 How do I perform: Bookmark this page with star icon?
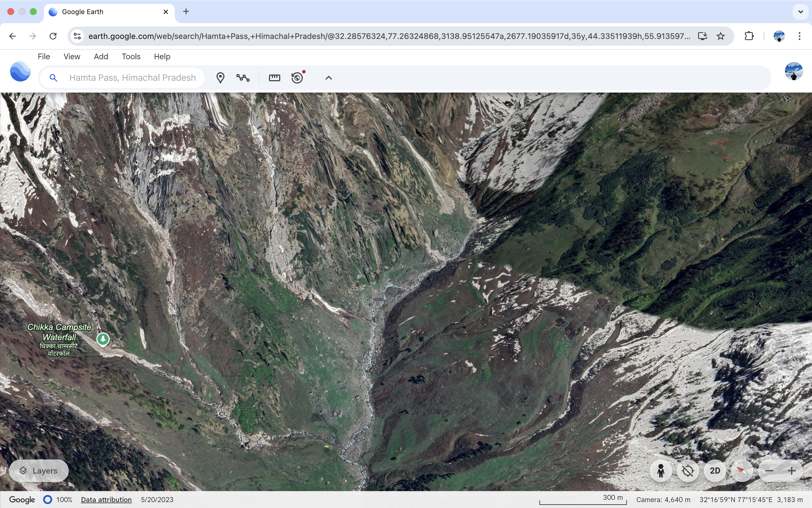click(720, 36)
